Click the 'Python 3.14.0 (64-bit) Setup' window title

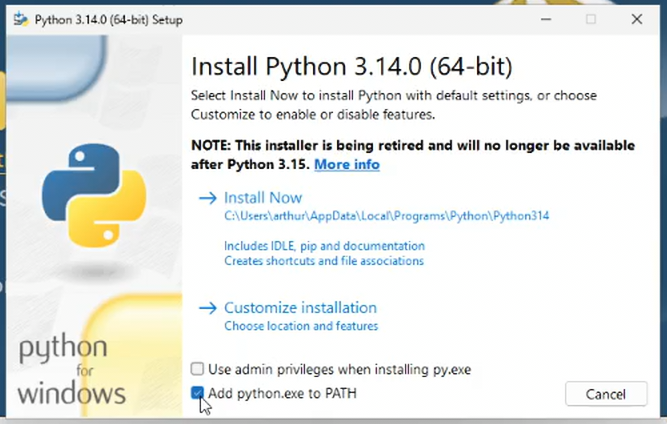pos(108,20)
